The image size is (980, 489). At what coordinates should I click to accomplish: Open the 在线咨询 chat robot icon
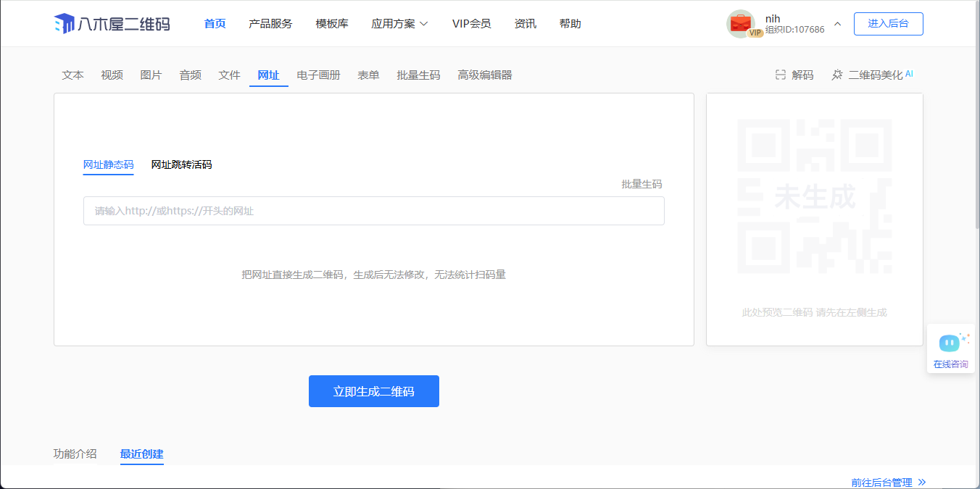pyautogui.click(x=950, y=343)
